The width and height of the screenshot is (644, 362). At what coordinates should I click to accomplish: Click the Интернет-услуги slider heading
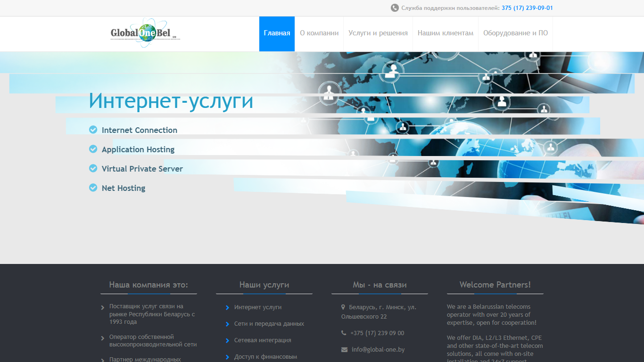point(171,101)
